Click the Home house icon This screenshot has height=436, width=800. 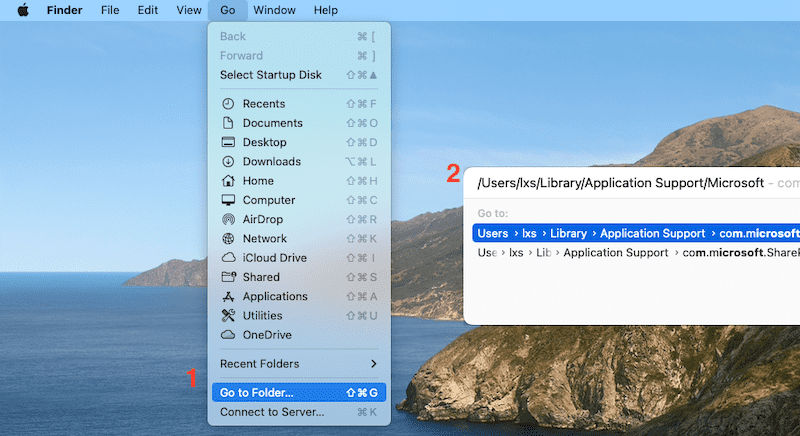click(x=227, y=181)
